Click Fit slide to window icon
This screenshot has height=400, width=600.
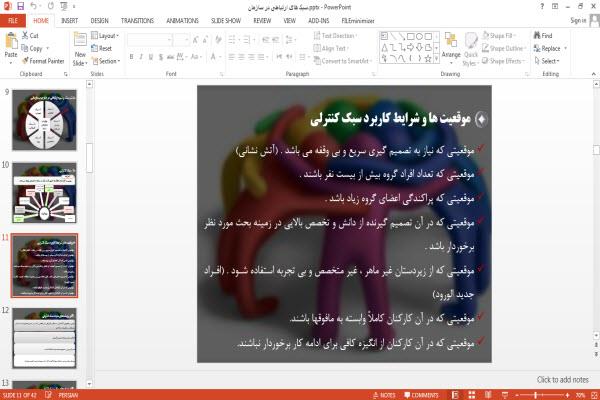click(594, 395)
